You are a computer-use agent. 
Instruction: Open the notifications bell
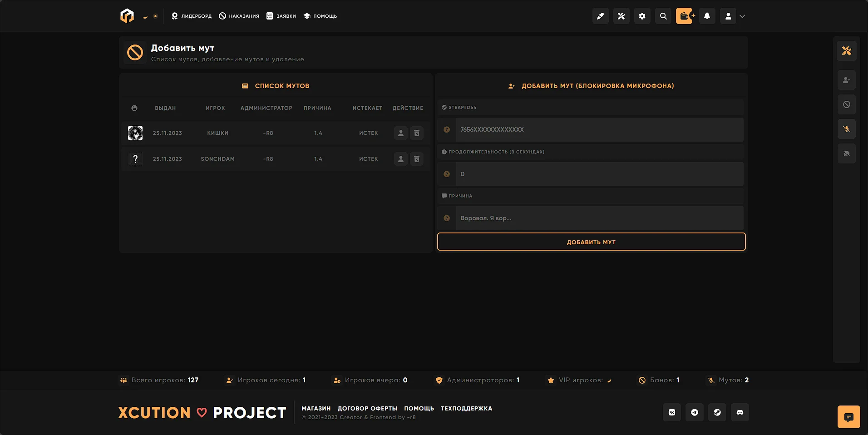coord(707,16)
